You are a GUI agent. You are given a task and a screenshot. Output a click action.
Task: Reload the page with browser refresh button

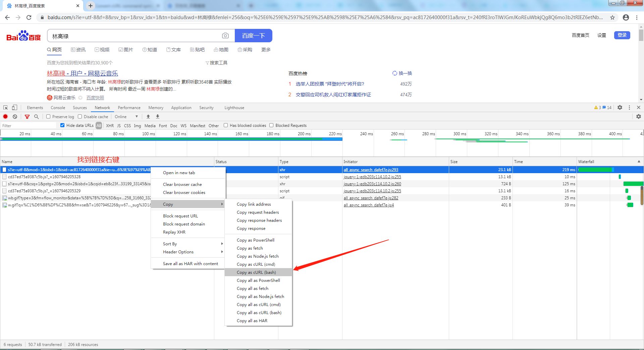tap(29, 17)
